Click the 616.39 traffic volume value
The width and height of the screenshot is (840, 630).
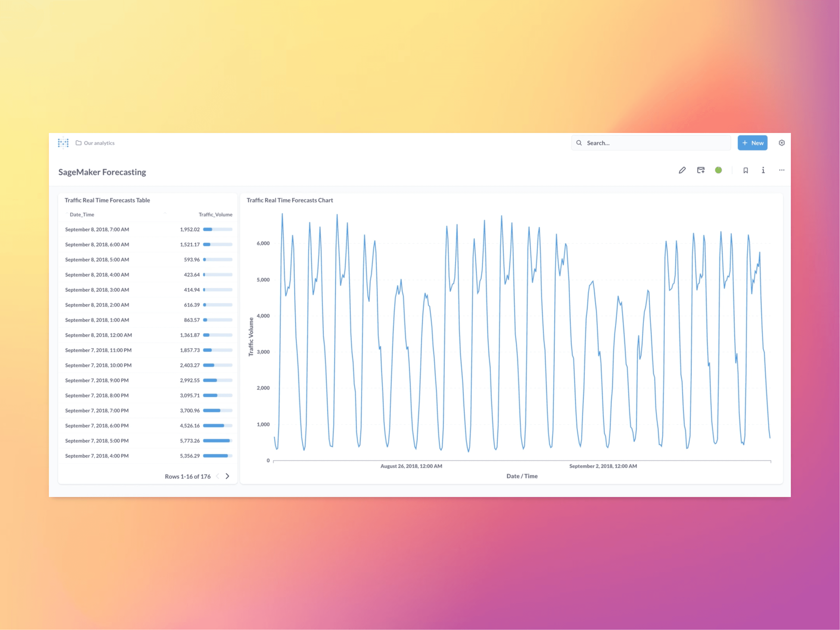point(192,305)
